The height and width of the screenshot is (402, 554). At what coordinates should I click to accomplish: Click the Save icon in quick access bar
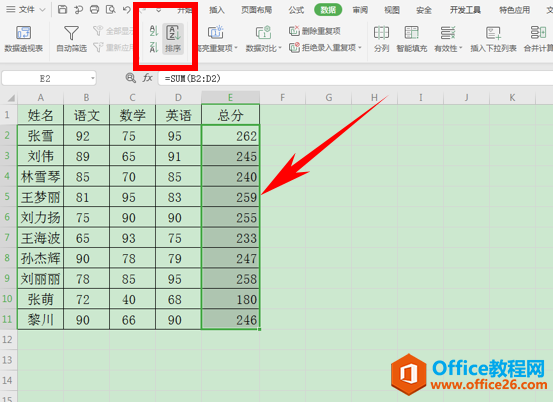tap(63, 10)
